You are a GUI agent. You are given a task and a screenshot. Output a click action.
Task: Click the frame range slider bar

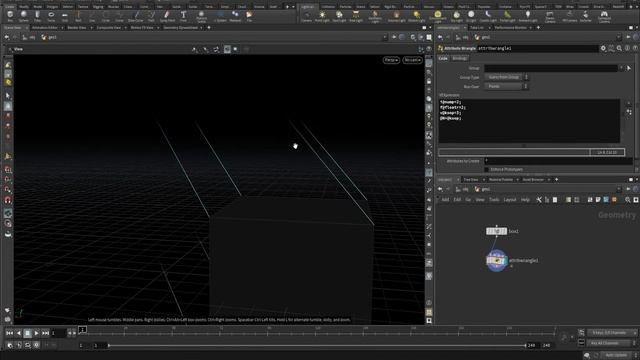[317, 345]
